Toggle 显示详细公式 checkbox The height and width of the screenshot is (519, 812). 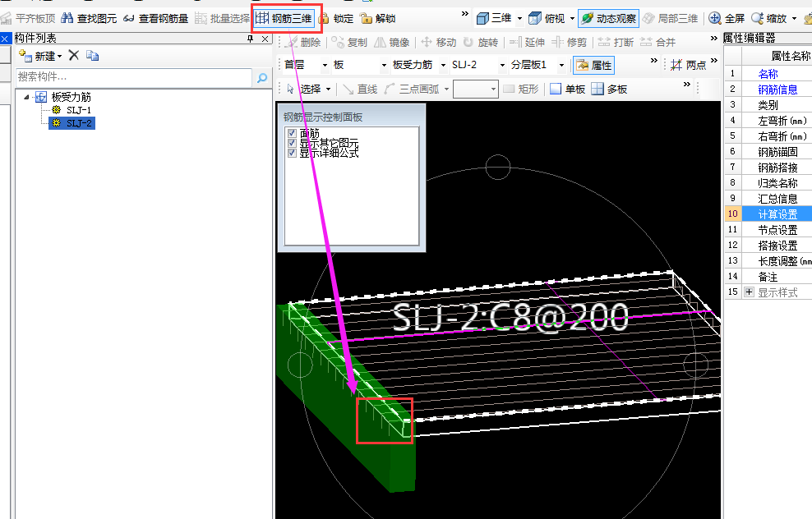pyautogui.click(x=292, y=153)
